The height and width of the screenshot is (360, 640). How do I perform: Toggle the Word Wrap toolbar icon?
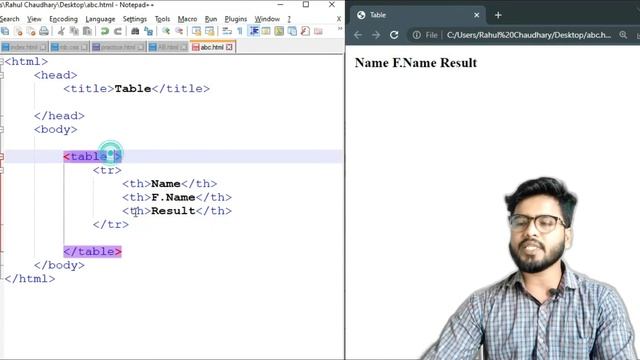(x=227, y=31)
